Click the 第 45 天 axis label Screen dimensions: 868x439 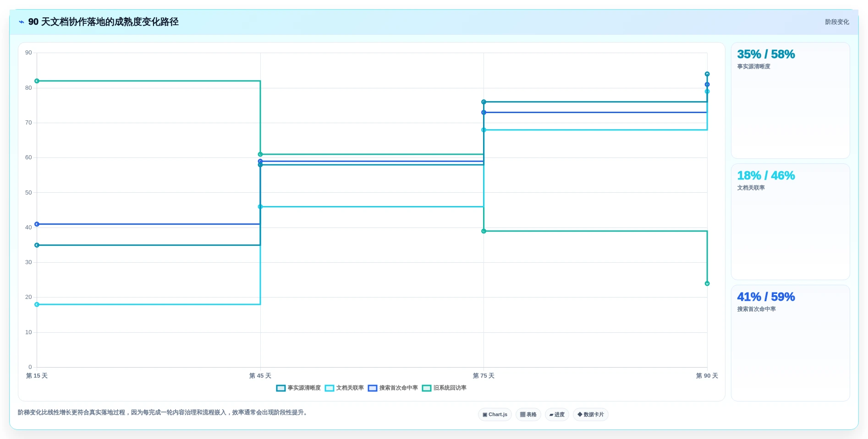(x=260, y=376)
